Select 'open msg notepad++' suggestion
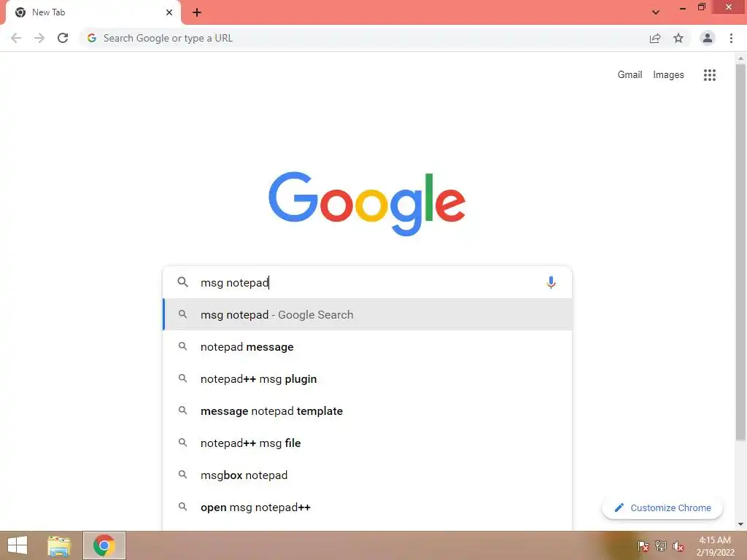 [x=367, y=507]
